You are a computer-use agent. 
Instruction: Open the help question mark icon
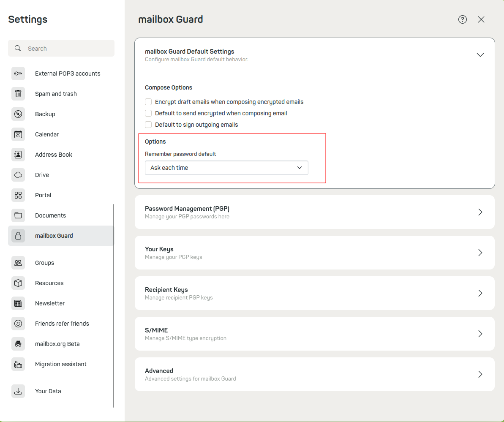[x=462, y=19]
